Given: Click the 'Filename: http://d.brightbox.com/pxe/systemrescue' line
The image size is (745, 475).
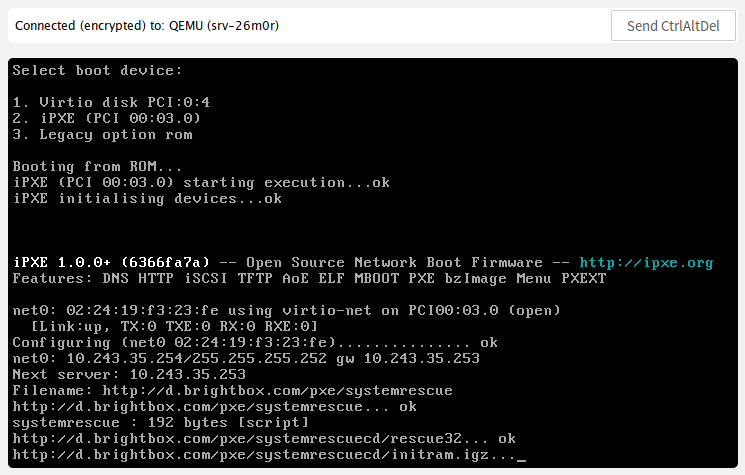Looking at the screenshot, I should (232, 390).
